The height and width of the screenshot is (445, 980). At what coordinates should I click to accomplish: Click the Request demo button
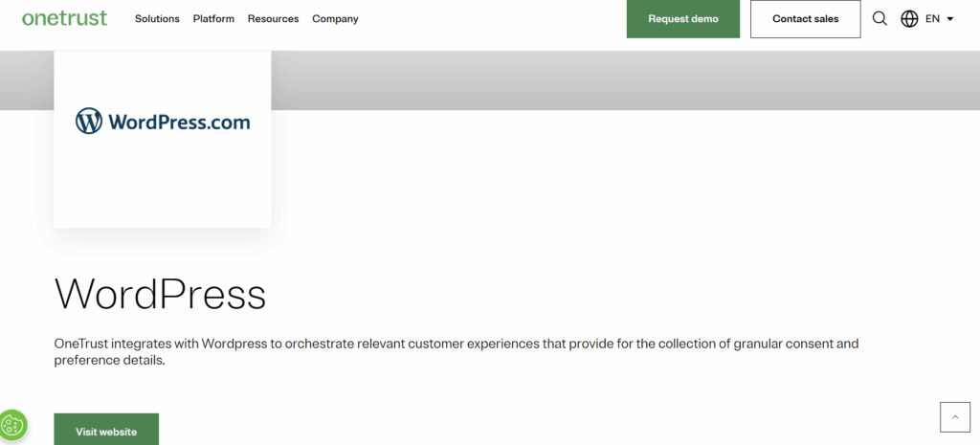coord(683,19)
